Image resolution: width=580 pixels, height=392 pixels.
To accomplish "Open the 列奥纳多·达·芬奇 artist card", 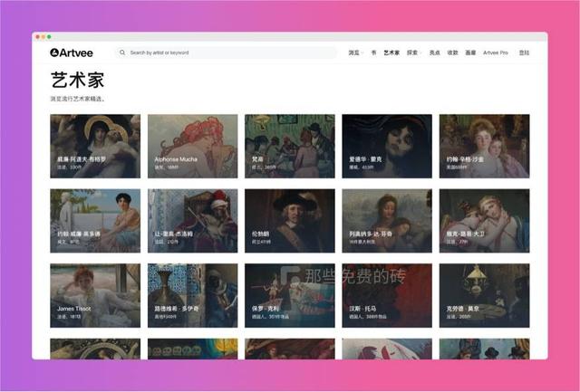I will [387, 221].
